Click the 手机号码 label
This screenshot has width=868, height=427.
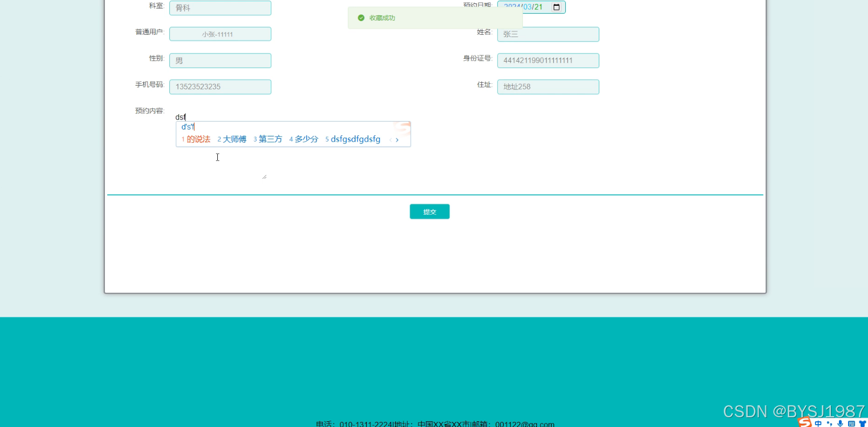(x=150, y=84)
